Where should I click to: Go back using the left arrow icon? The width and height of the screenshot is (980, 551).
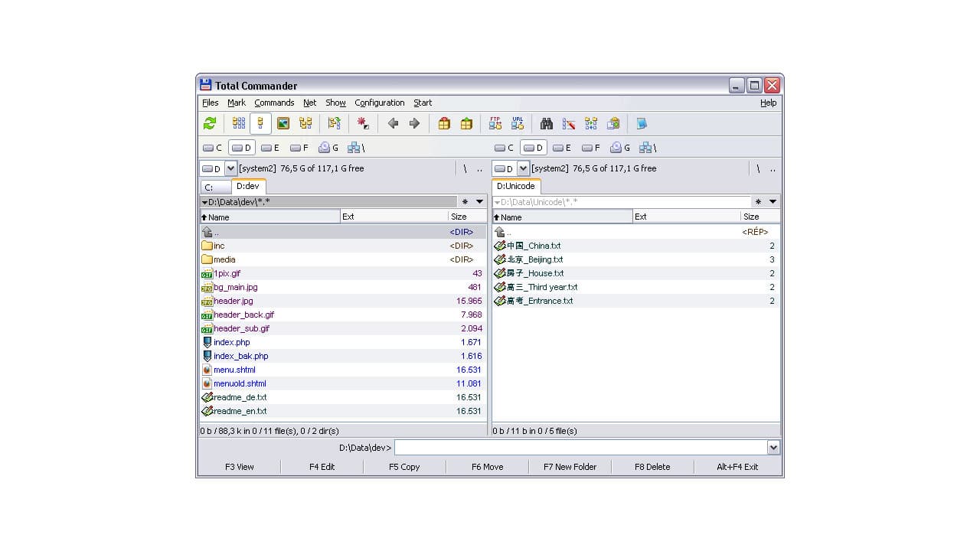tap(394, 123)
